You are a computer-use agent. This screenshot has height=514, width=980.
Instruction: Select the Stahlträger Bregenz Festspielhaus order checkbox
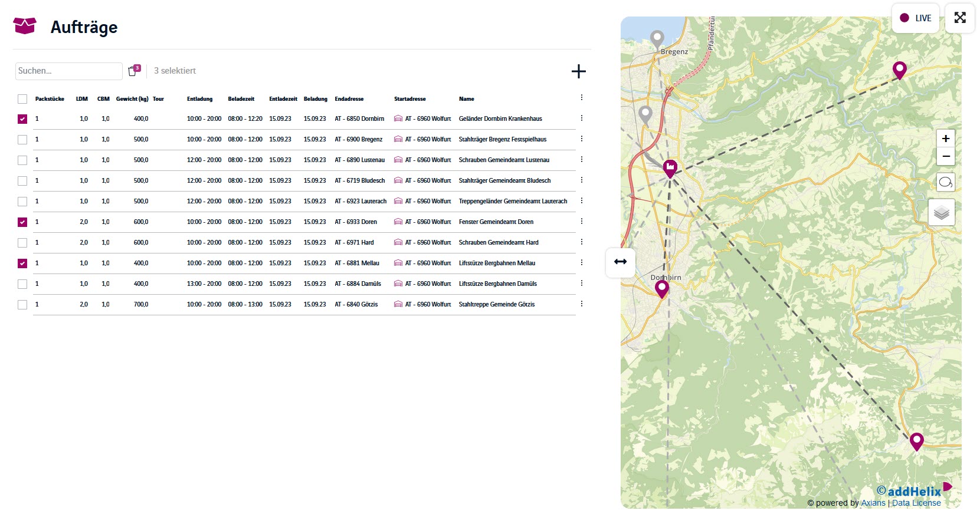(22, 140)
